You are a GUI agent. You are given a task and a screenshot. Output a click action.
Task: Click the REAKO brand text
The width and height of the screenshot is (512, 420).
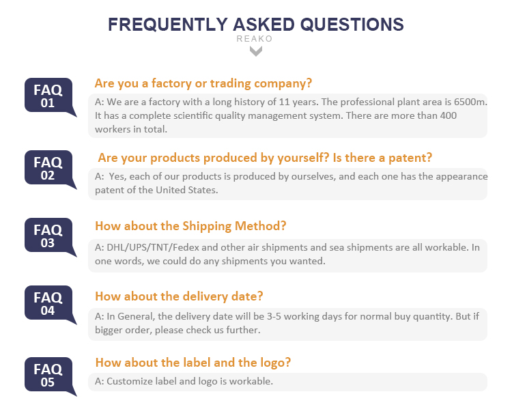click(255, 39)
